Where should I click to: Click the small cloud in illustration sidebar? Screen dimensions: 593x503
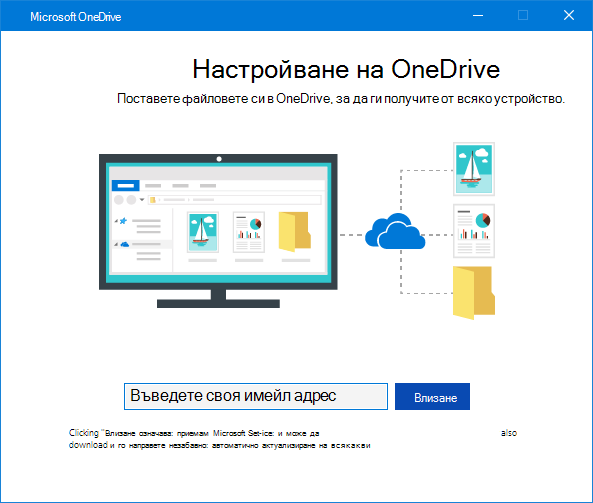125,244
